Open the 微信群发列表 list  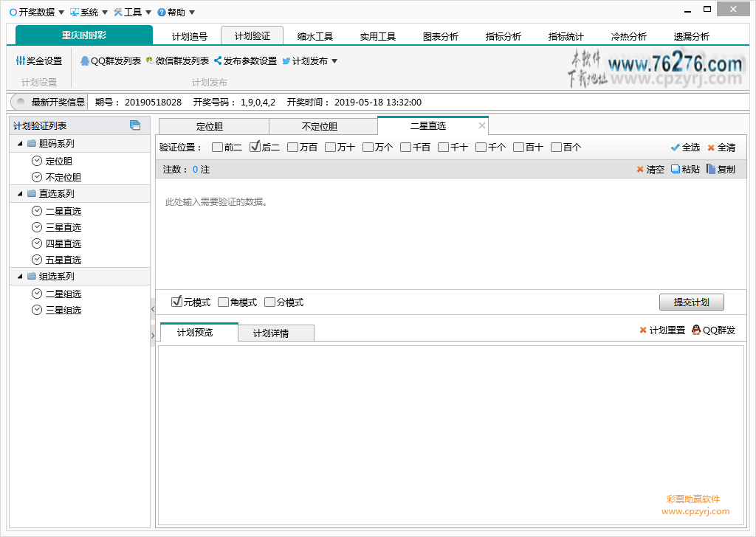(x=177, y=61)
